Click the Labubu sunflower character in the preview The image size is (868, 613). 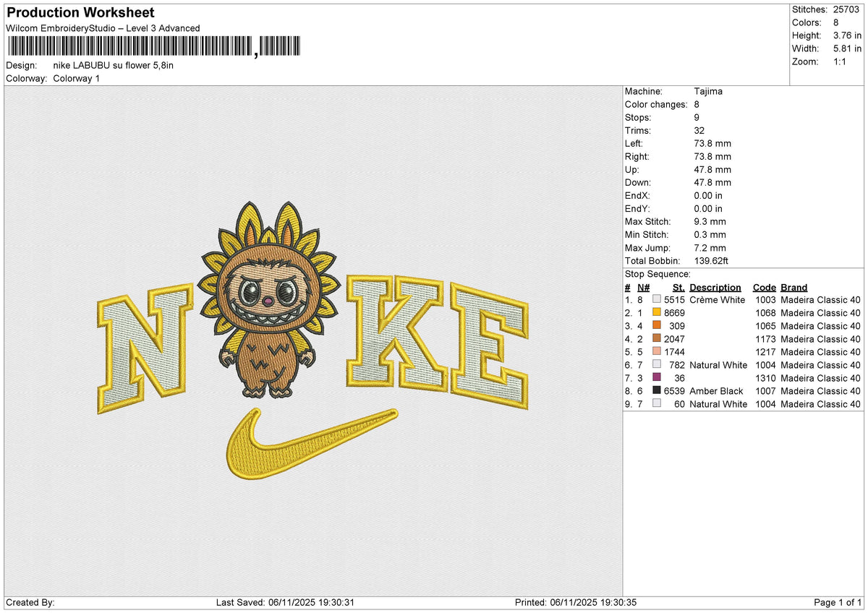tap(270, 300)
